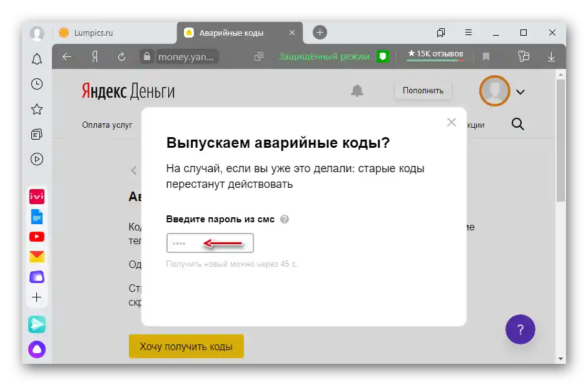The width and height of the screenshot is (588, 392).
Task: Open 15K отзывов site reviews
Action: [435, 54]
